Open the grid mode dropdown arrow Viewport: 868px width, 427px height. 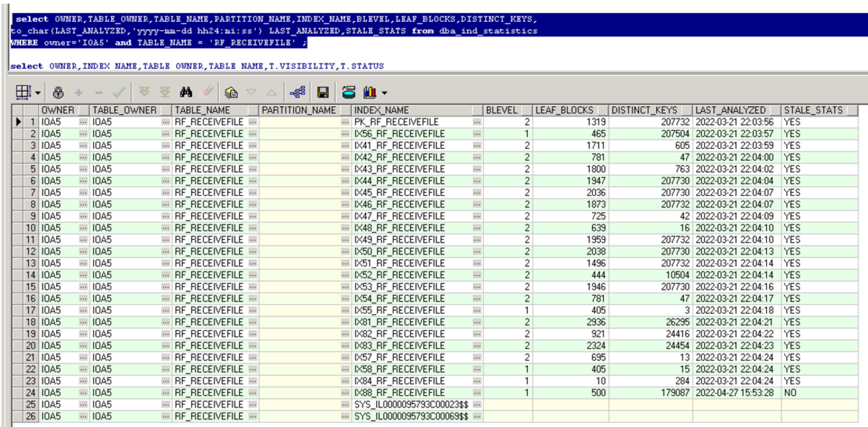click(38, 93)
